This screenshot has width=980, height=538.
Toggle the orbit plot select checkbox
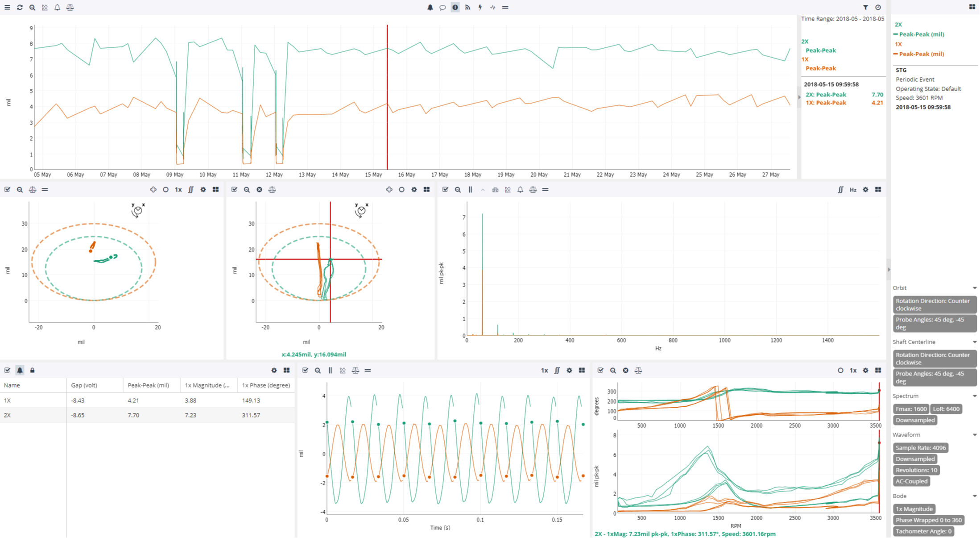click(7, 190)
